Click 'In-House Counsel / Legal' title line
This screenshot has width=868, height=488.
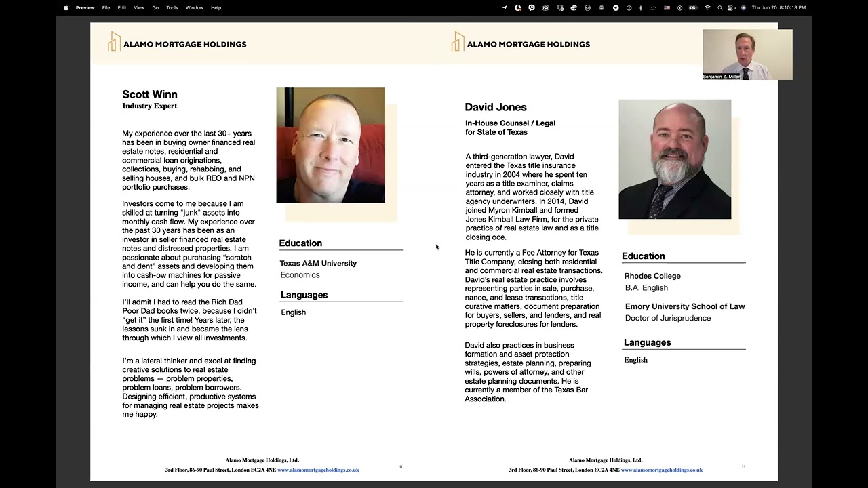(x=510, y=123)
